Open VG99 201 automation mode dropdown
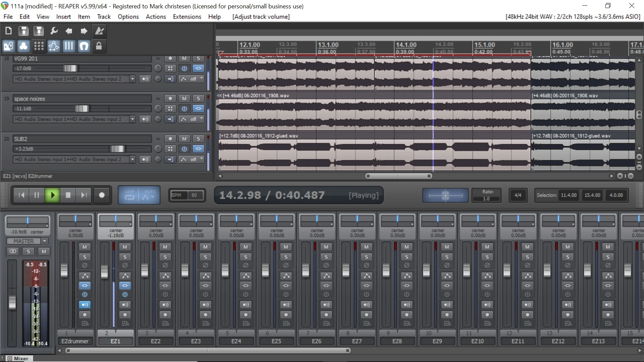Screen dimensions: 644x362 (193, 79)
